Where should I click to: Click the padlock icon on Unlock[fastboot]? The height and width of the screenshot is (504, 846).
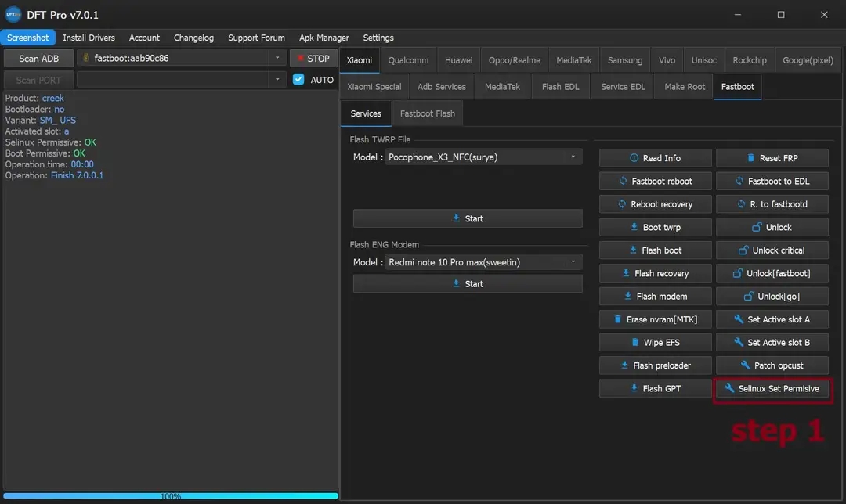(738, 273)
